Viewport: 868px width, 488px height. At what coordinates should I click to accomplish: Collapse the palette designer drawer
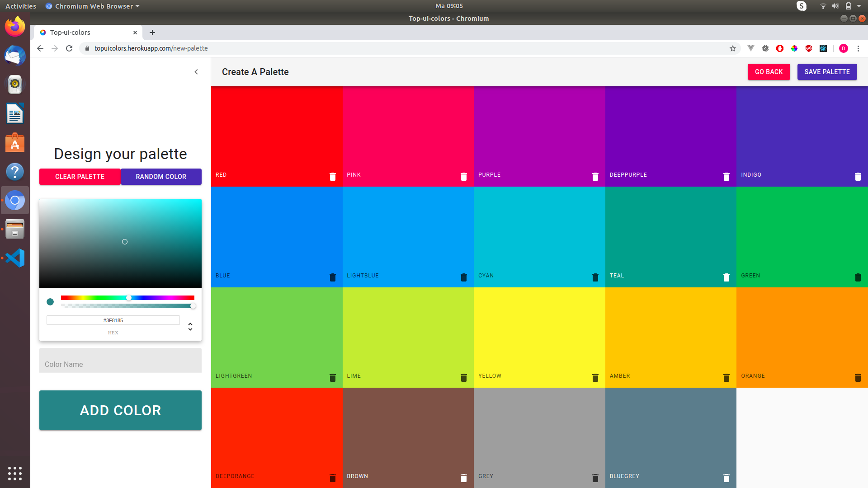[196, 72]
